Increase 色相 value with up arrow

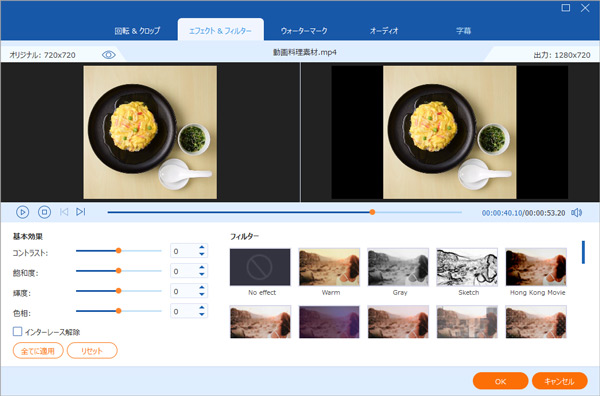click(202, 308)
